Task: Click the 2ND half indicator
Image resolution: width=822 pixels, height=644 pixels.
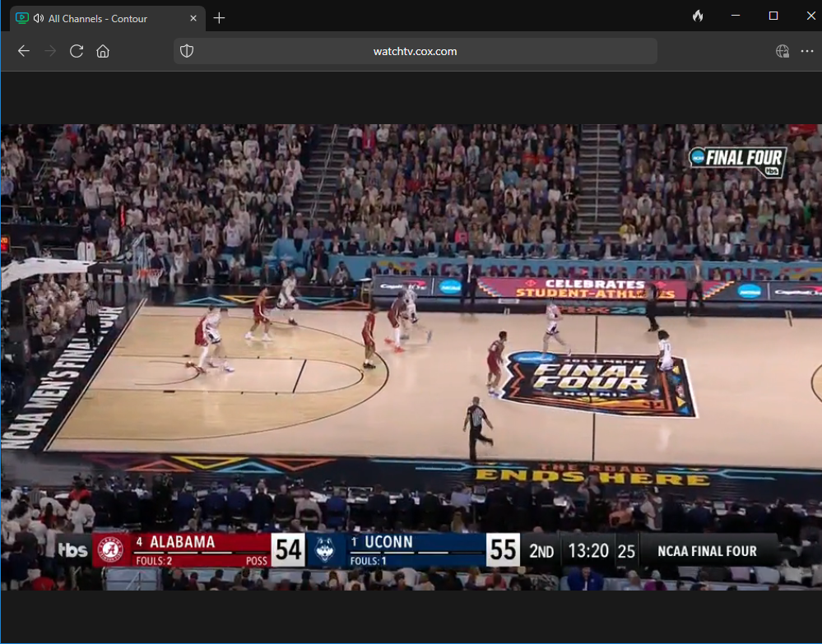Action: 541,551
